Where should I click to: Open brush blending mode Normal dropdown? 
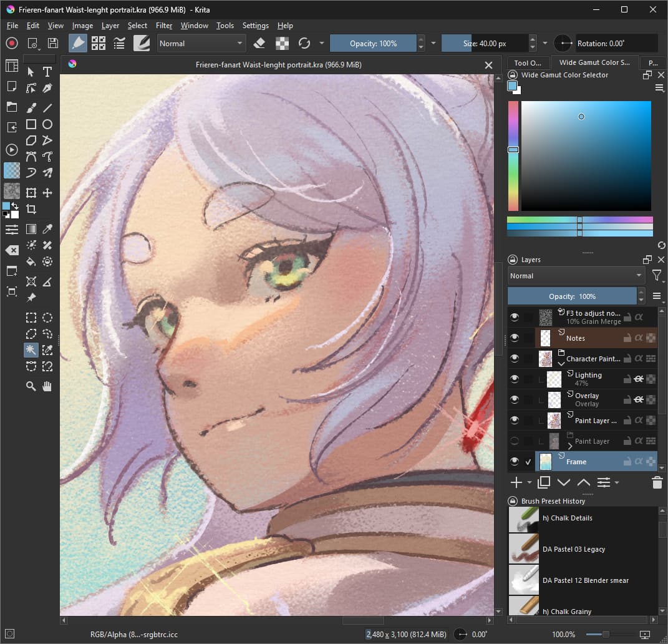201,43
